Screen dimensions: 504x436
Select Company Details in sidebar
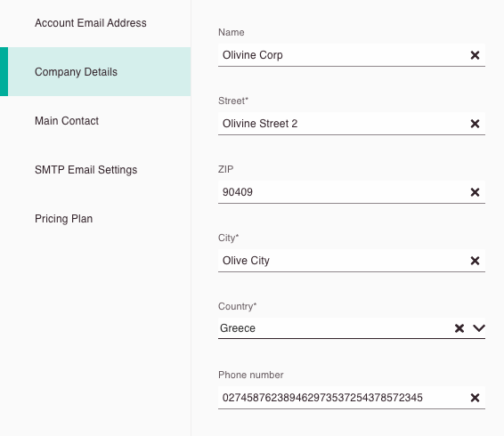(x=95, y=72)
